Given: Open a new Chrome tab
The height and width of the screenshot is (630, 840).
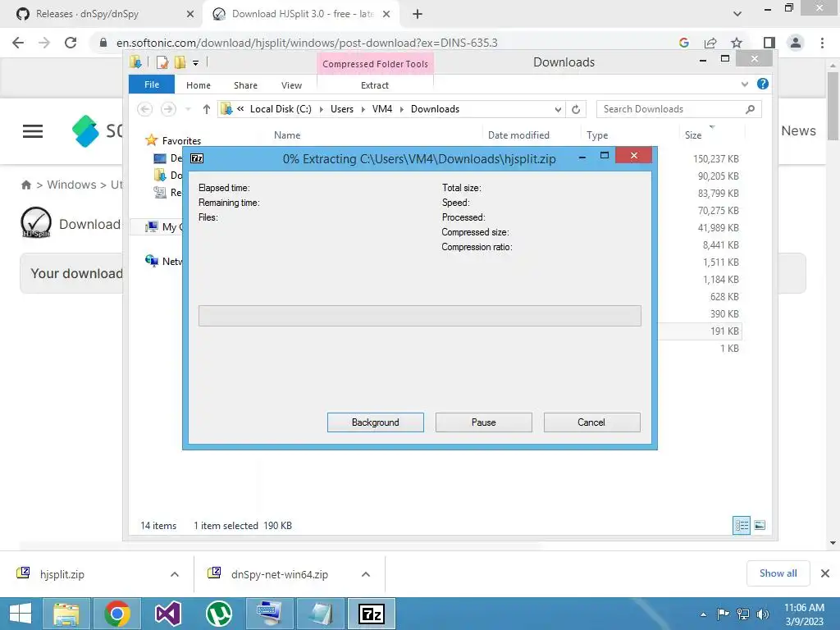Looking at the screenshot, I should click(x=418, y=15).
